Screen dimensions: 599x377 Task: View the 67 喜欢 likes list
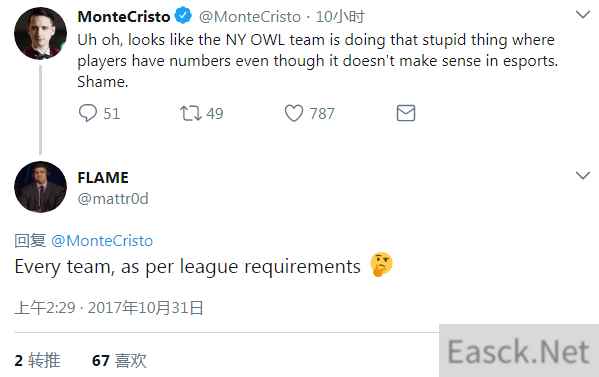[119, 360]
